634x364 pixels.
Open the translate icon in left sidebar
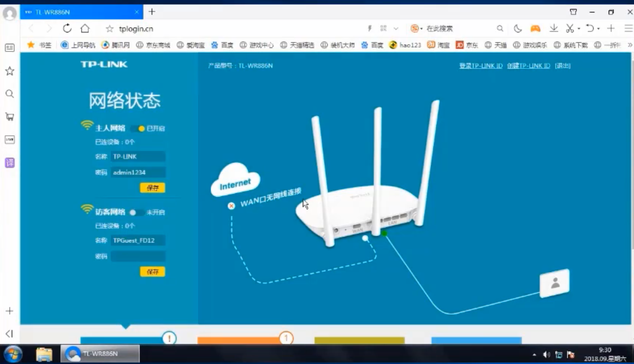click(9, 163)
